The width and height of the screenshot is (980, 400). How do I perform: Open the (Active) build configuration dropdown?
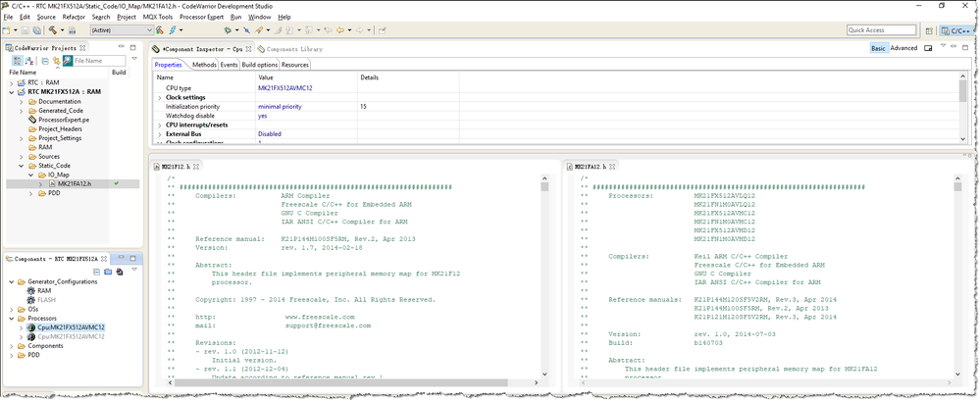coord(122,30)
